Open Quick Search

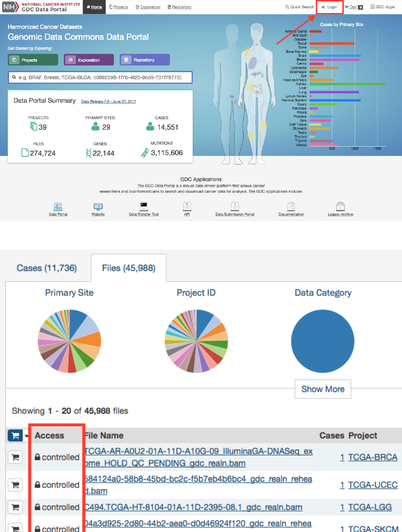point(300,7)
